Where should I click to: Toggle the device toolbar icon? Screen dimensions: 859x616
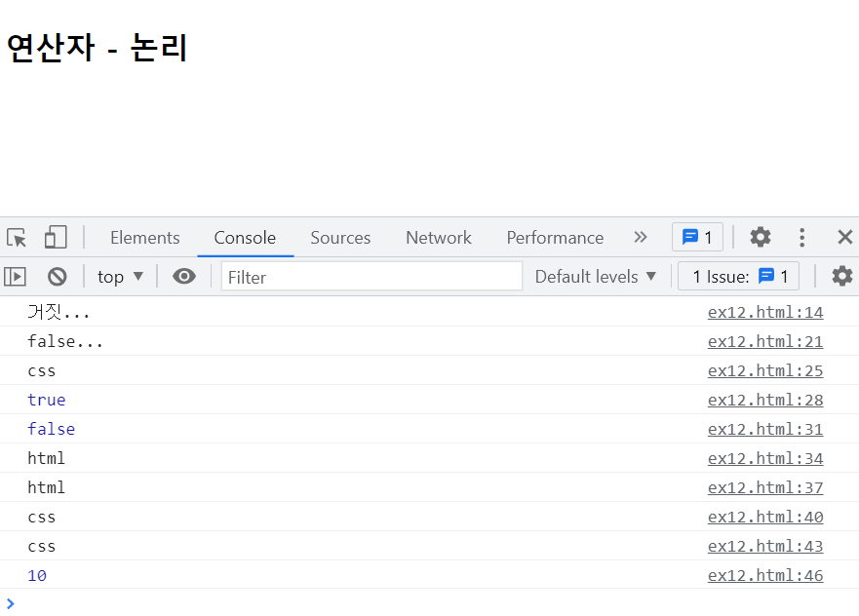[56, 238]
